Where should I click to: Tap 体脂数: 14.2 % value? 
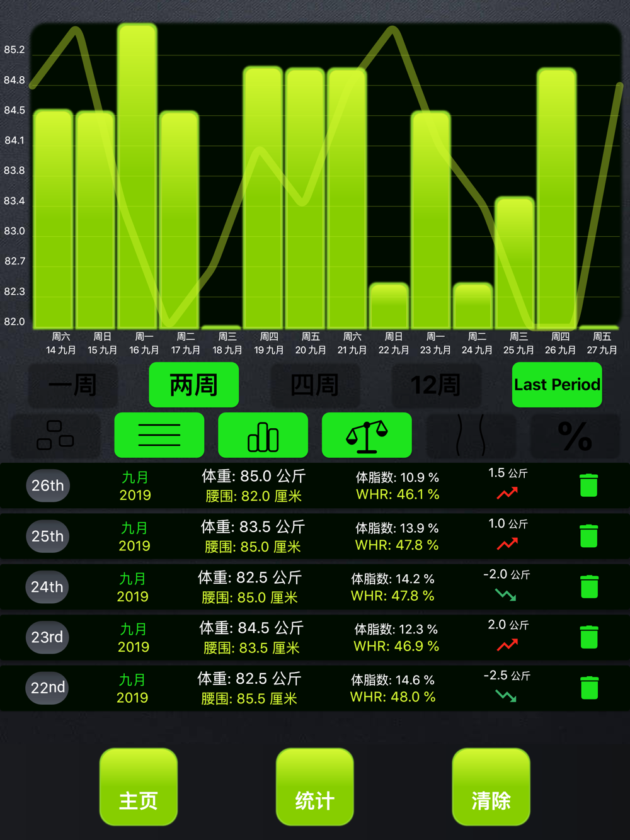point(393,579)
